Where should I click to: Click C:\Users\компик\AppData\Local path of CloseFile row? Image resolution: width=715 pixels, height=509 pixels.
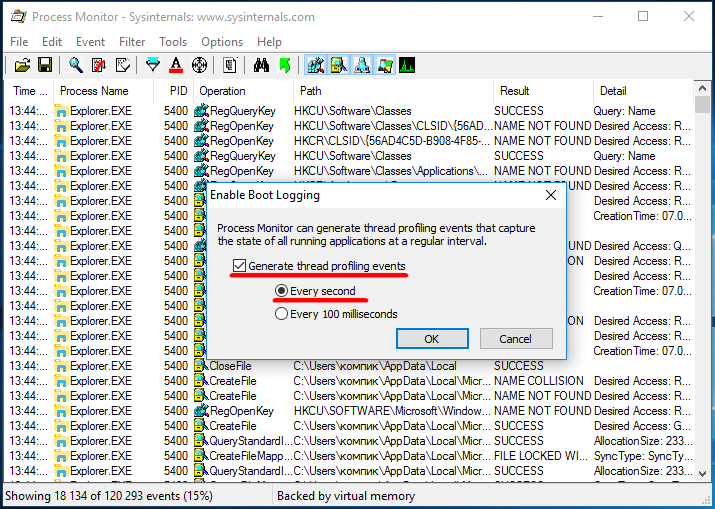(x=375, y=366)
